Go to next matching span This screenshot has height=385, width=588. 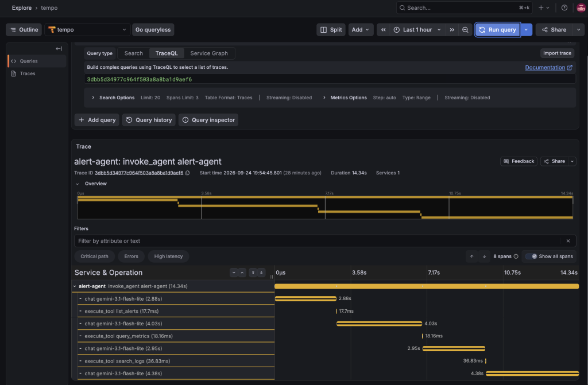tap(484, 256)
